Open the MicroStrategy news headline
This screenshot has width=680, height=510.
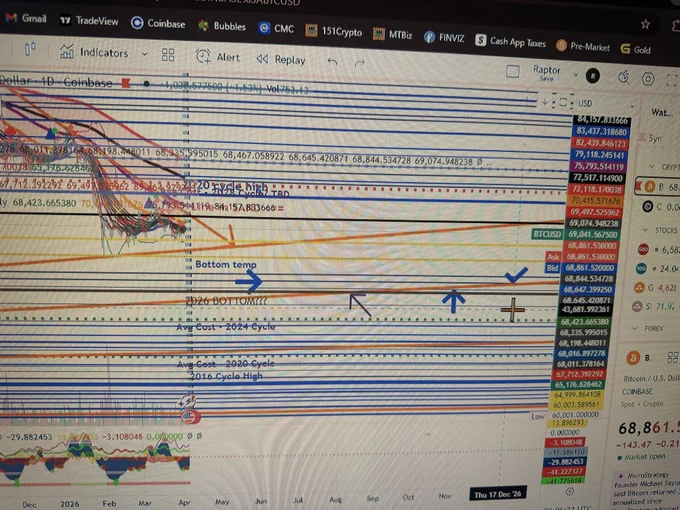tap(645, 490)
